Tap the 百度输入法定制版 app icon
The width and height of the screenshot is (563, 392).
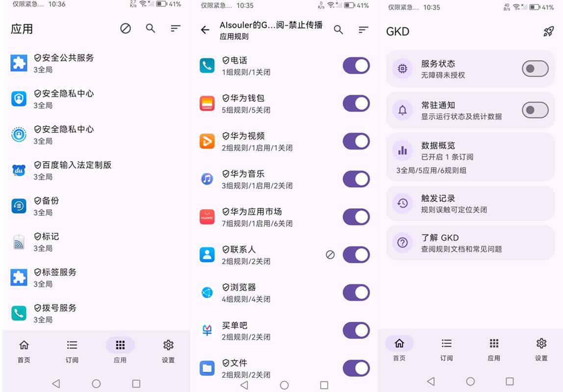19,170
